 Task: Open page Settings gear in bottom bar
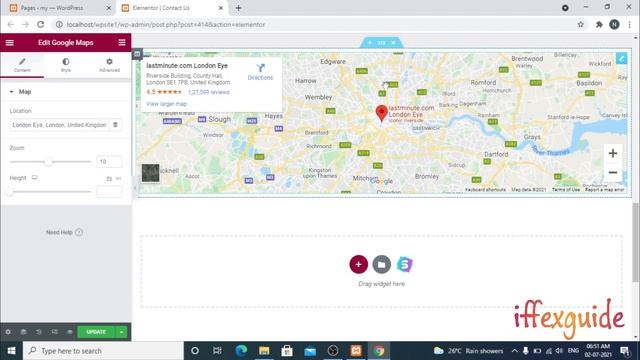tap(8, 332)
